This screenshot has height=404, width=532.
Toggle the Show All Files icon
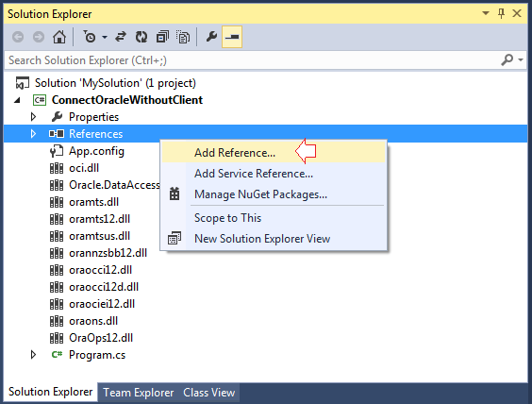(x=183, y=37)
